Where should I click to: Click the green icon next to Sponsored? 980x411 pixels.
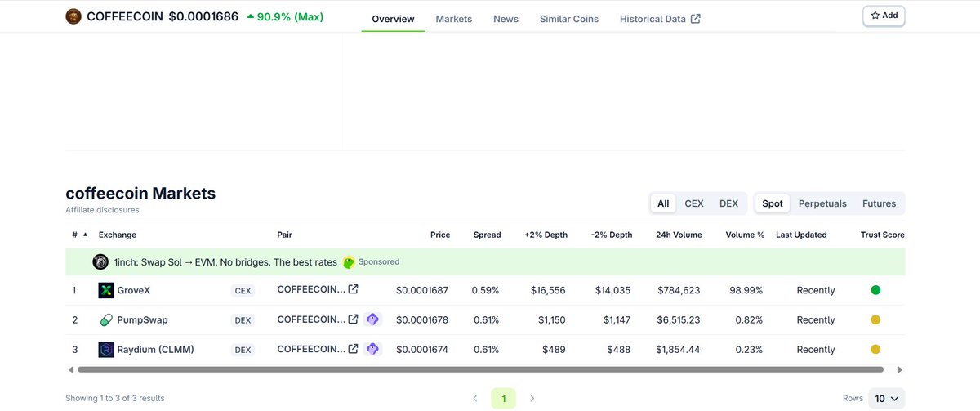349,261
